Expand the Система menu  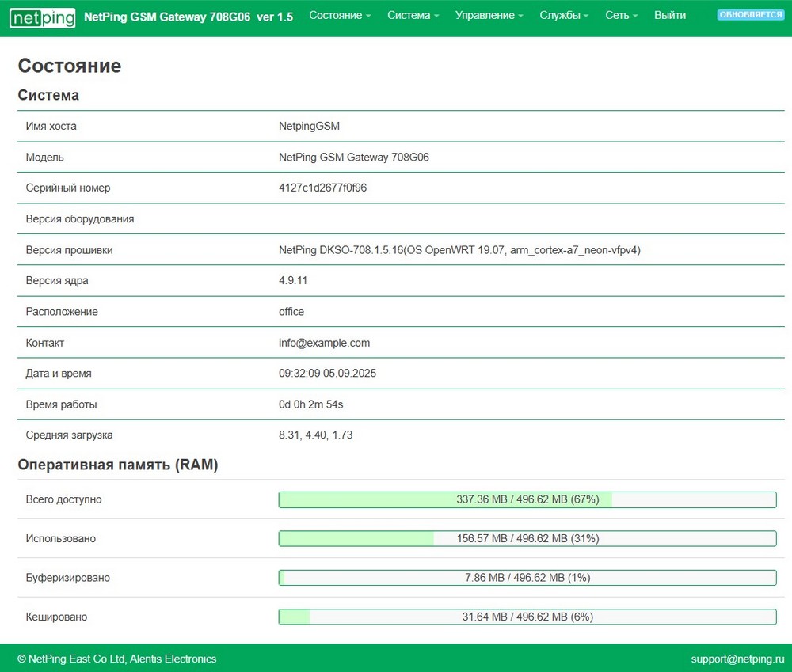click(413, 16)
